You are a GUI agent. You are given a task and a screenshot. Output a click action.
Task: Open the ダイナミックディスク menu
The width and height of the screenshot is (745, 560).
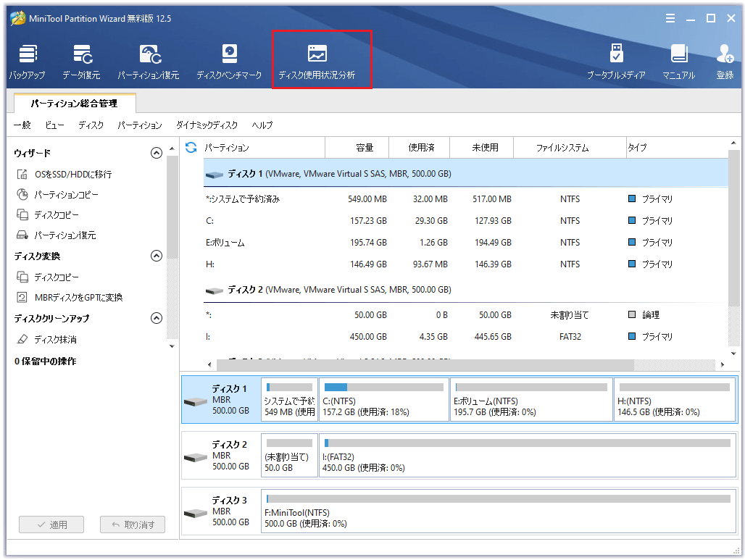[x=207, y=125]
